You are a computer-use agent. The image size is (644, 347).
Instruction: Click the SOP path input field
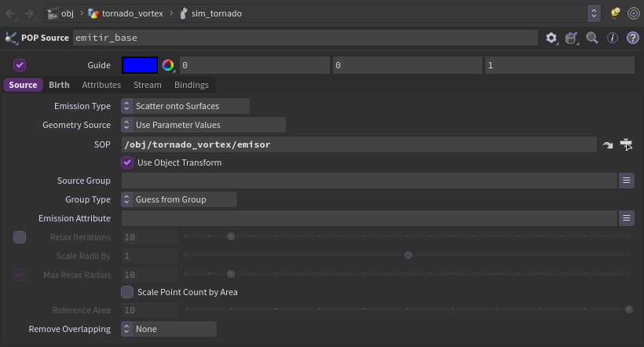[359, 144]
